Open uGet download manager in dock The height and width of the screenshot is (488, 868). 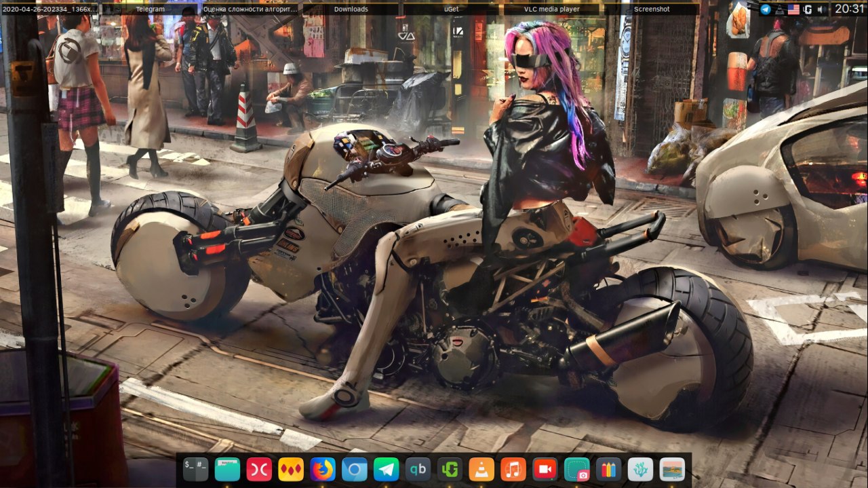point(450,469)
